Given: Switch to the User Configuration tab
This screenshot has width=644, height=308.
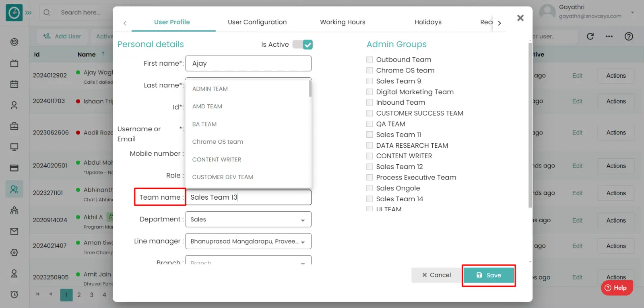Looking at the screenshot, I should [x=257, y=22].
